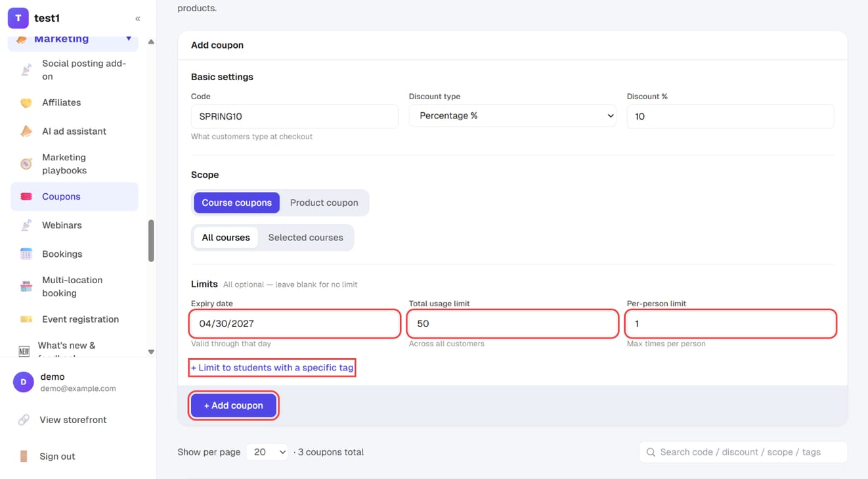
Task: Open AI ad assistant page
Action: coord(74,131)
